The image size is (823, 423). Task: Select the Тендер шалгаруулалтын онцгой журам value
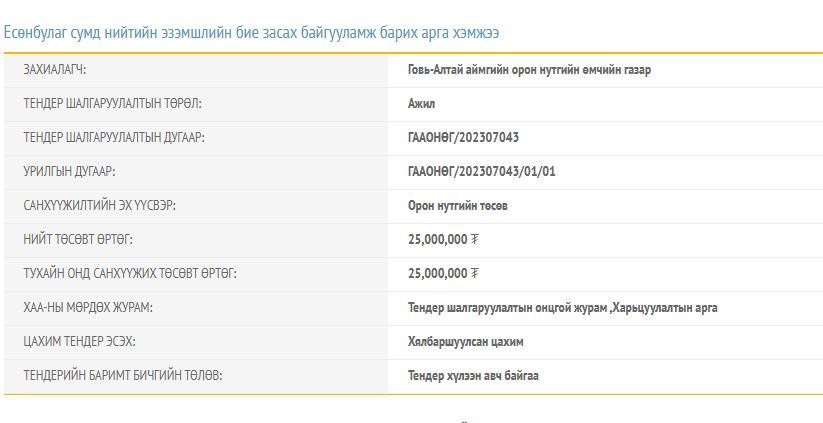tap(507, 308)
